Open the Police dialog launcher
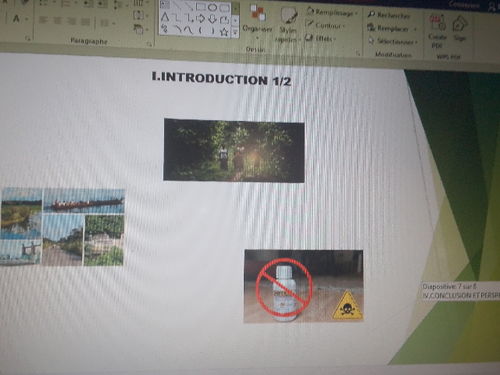 pyautogui.click(x=28, y=39)
